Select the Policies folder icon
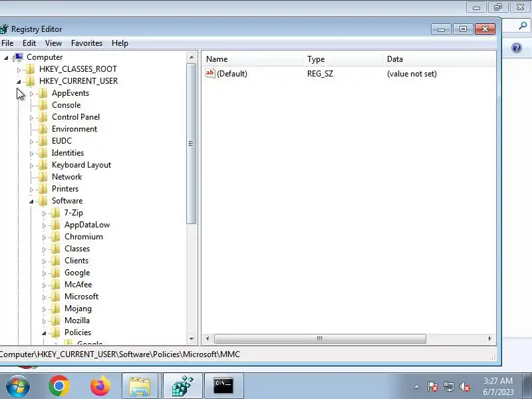The width and height of the screenshot is (532, 399). tap(55, 332)
